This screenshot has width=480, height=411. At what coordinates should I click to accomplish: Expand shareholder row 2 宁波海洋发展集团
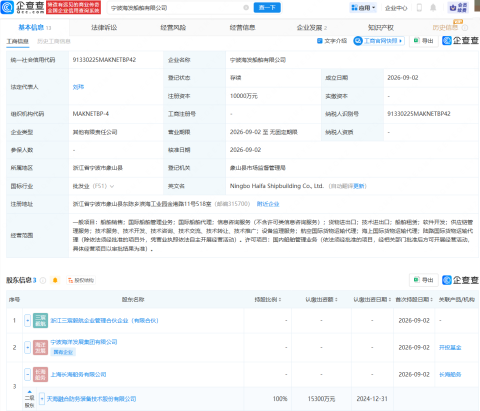[28, 347]
